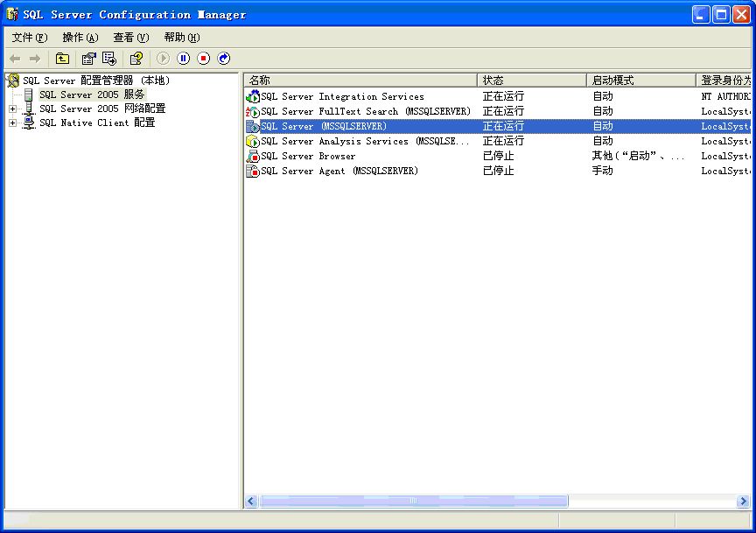
Task: Click 正在运行 status of Analysis Services
Action: click(503, 141)
